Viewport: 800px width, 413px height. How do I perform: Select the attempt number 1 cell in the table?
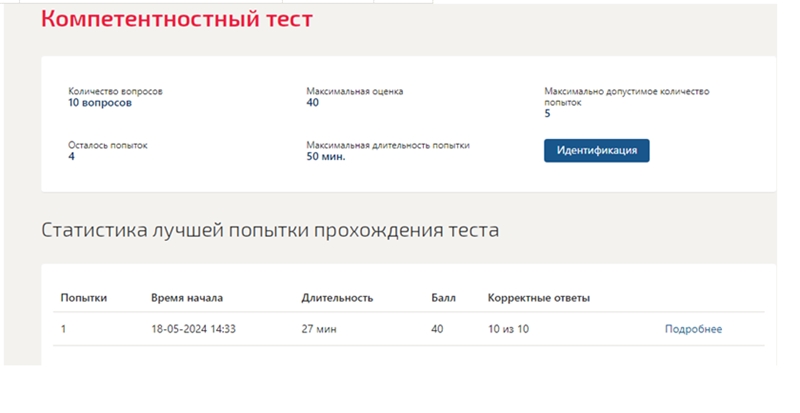coord(63,329)
